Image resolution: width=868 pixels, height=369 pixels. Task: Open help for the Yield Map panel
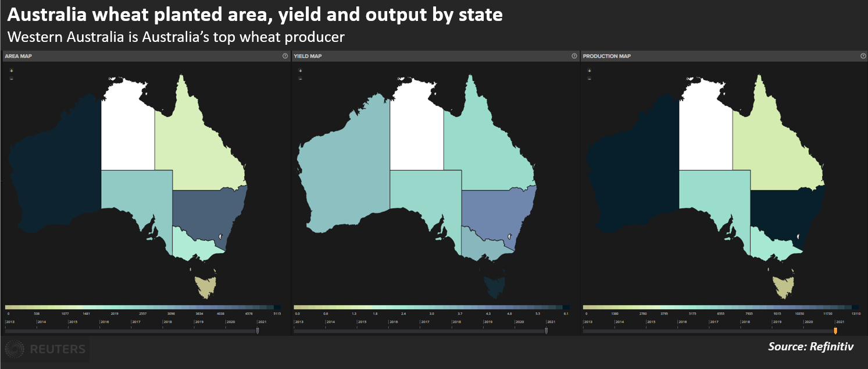(574, 56)
